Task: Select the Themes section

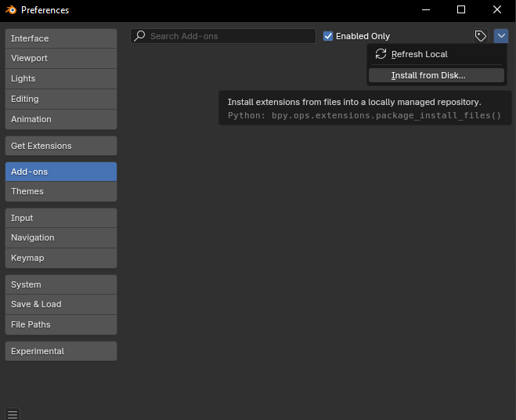Action: (x=61, y=191)
